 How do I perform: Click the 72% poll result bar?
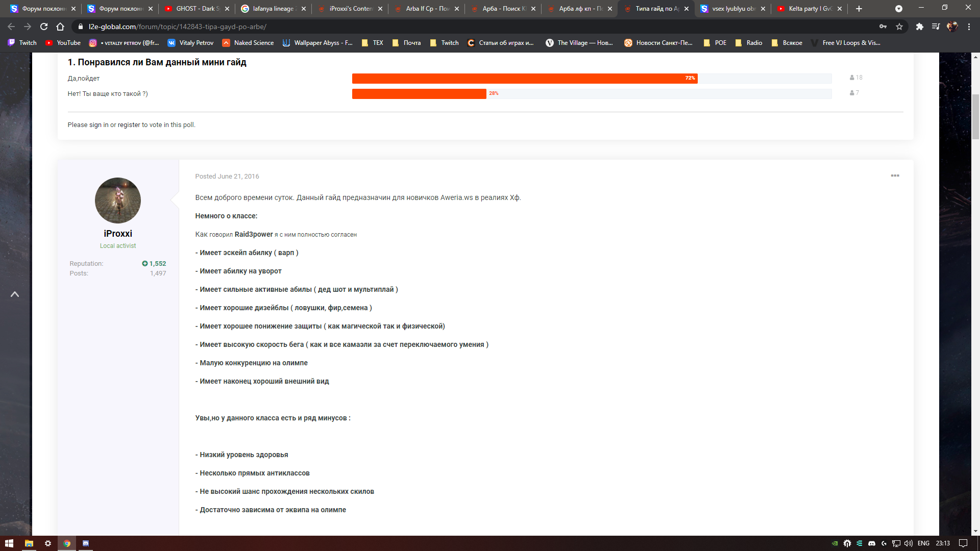tap(525, 79)
